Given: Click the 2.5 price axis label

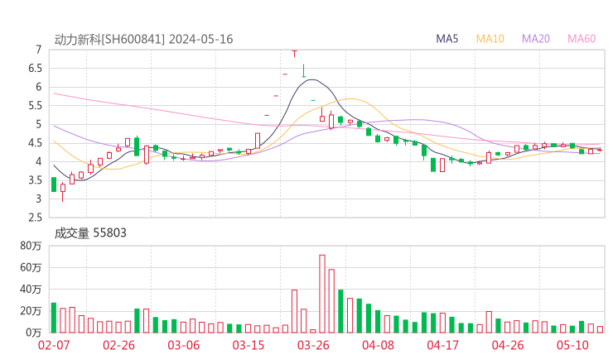Looking at the screenshot, I should (35, 217).
